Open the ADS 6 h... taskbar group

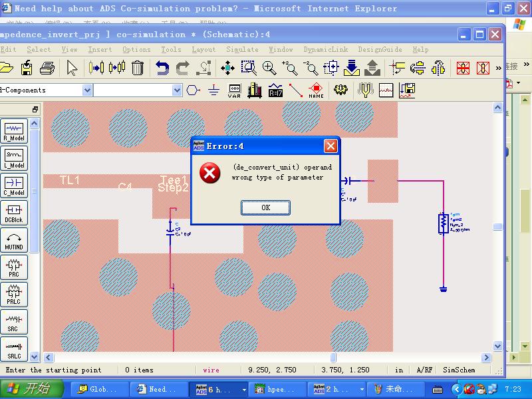click(217, 389)
